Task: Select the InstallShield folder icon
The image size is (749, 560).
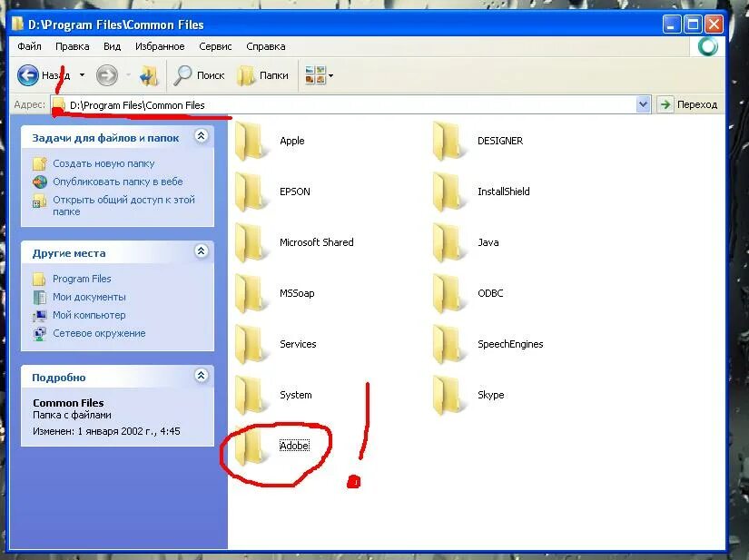Action: [448, 192]
